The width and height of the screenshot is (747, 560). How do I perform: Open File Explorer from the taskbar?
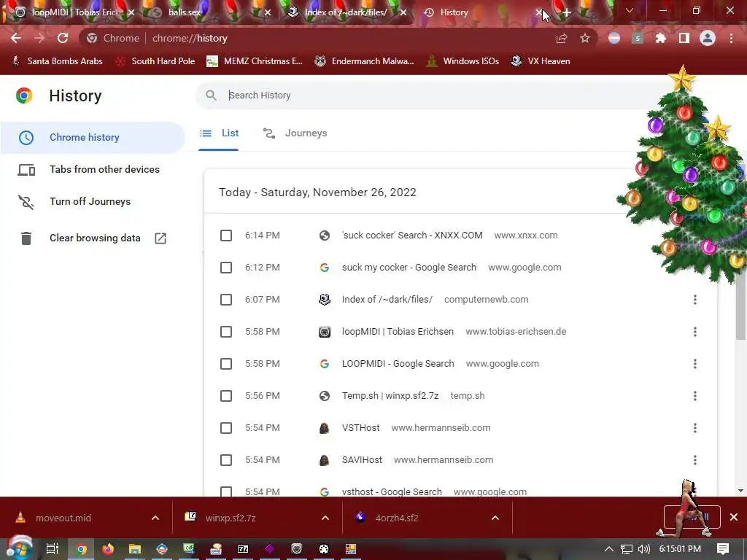pos(135,549)
